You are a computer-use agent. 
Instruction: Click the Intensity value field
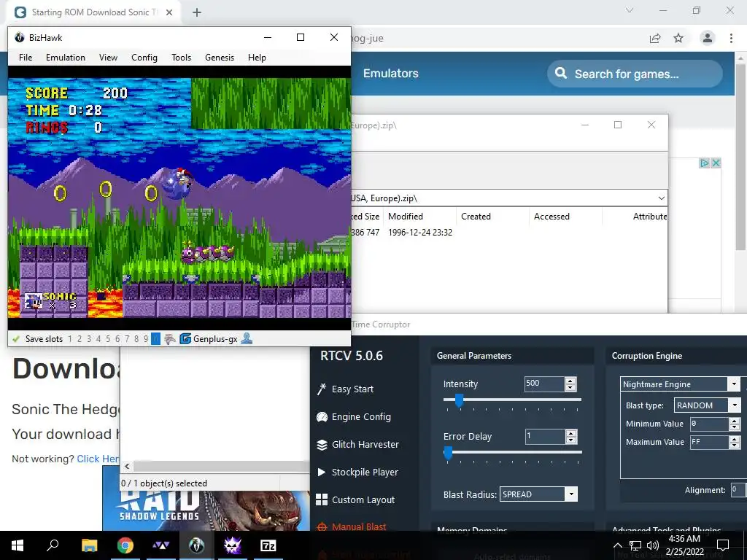click(544, 384)
